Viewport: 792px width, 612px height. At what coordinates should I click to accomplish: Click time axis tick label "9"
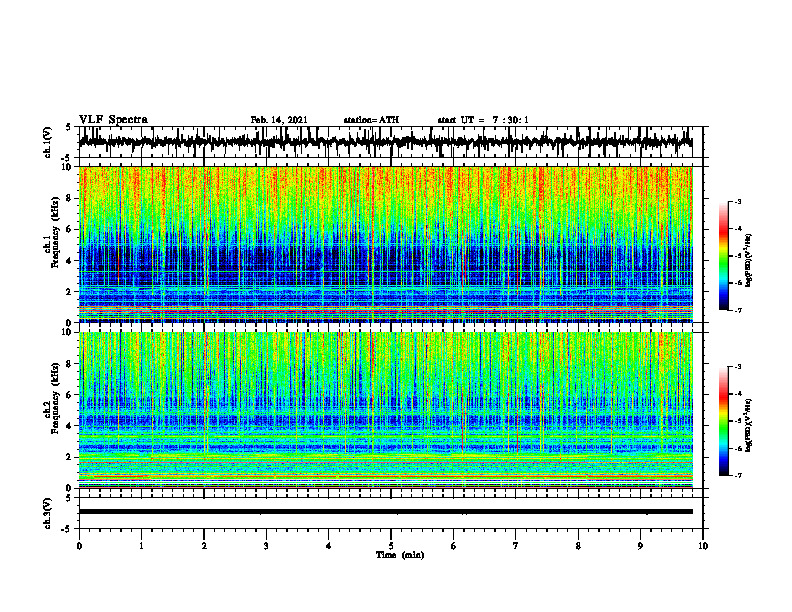[640, 546]
